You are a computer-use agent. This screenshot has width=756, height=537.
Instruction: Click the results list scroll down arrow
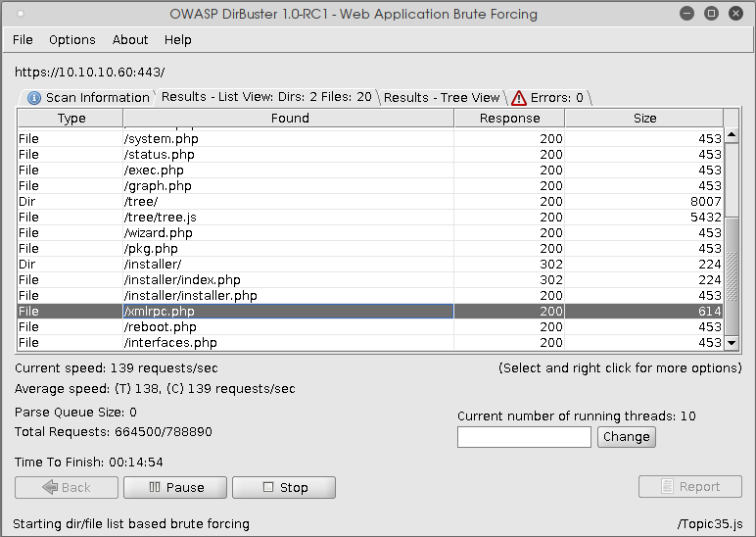[732, 343]
